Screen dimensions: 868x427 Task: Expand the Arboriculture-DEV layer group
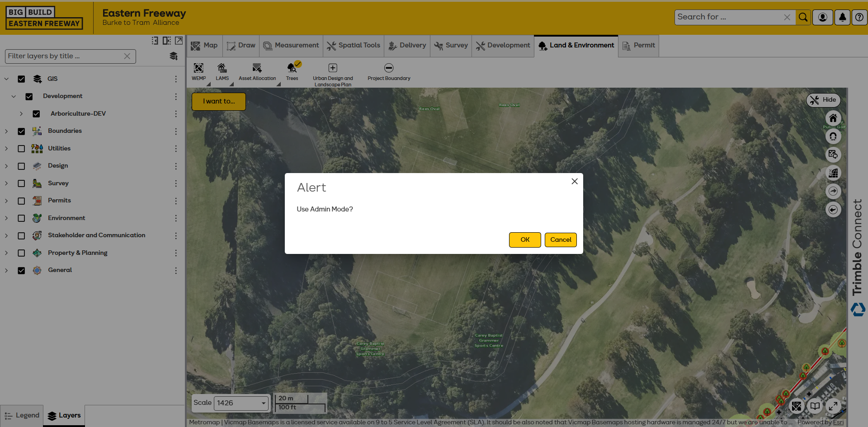pyautogui.click(x=21, y=114)
